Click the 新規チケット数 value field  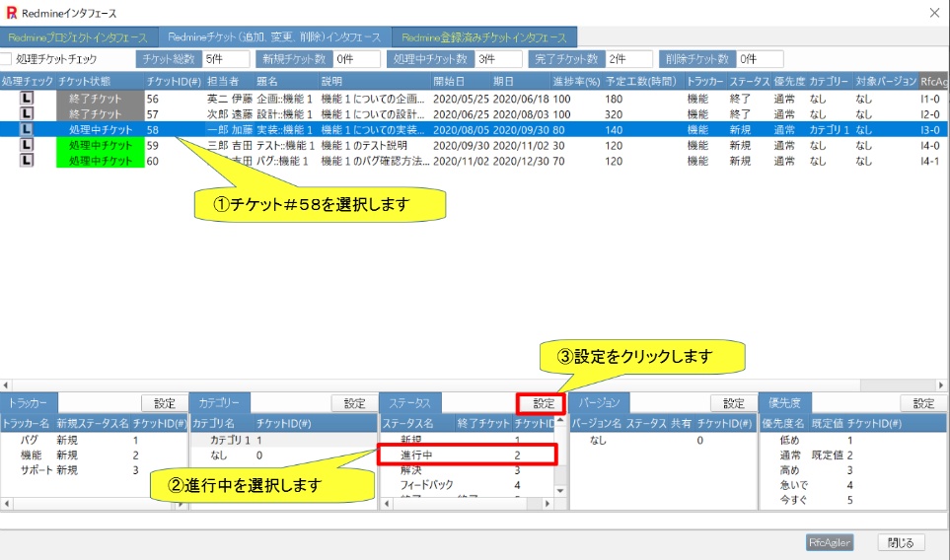[x=357, y=59]
